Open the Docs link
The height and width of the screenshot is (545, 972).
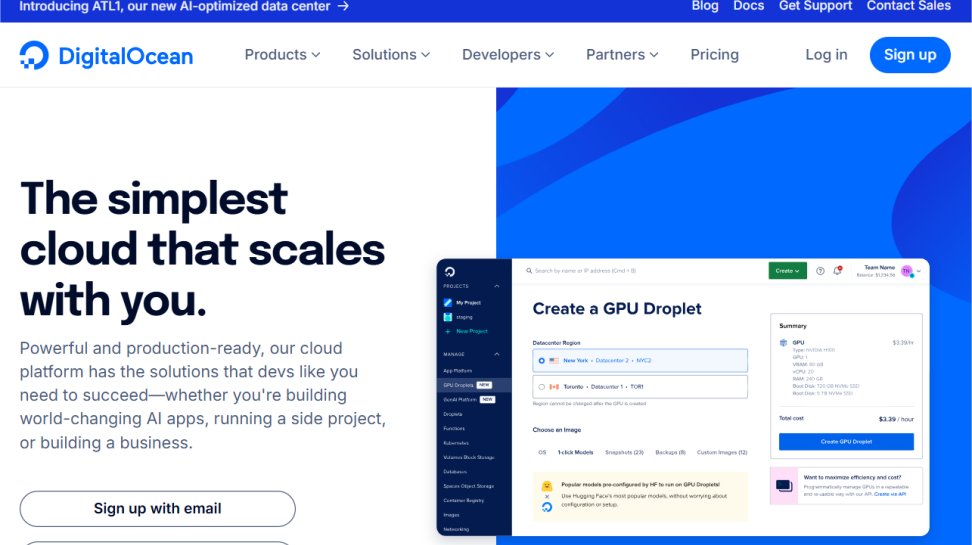tap(749, 6)
